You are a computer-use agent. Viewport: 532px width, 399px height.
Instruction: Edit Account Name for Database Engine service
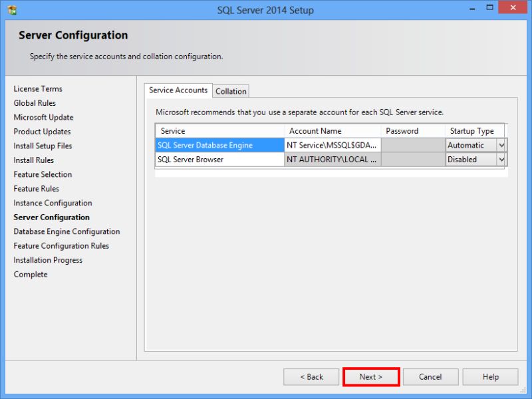[x=332, y=145]
